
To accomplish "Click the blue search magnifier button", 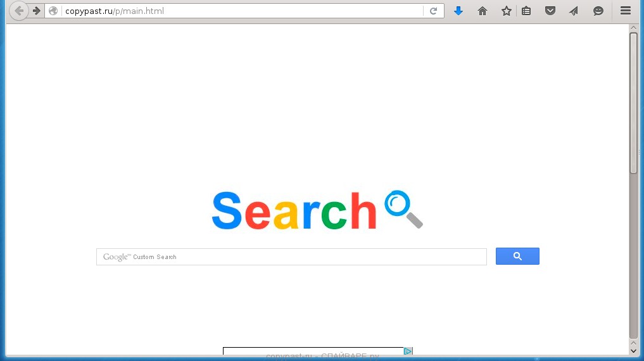I will [x=517, y=256].
